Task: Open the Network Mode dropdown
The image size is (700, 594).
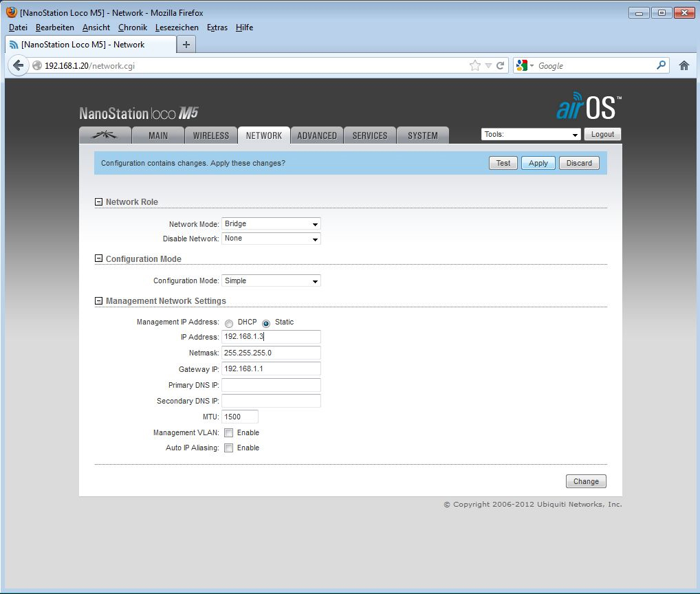Action: click(x=271, y=223)
